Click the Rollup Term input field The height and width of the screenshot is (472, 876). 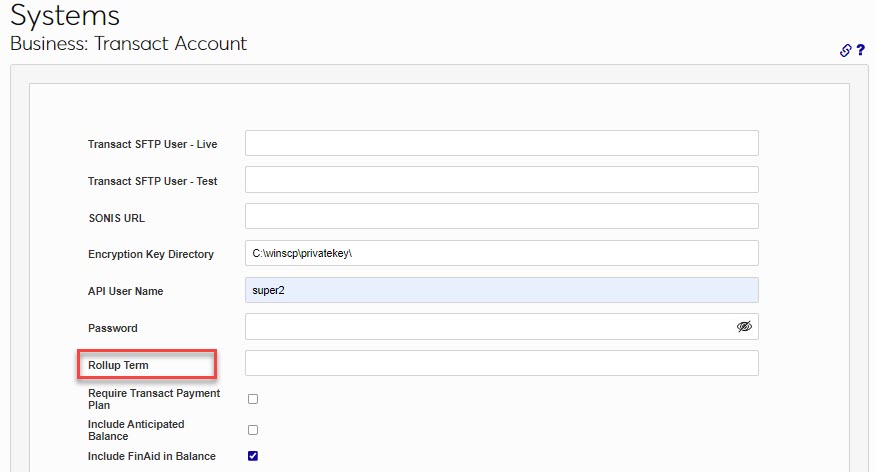click(502, 363)
